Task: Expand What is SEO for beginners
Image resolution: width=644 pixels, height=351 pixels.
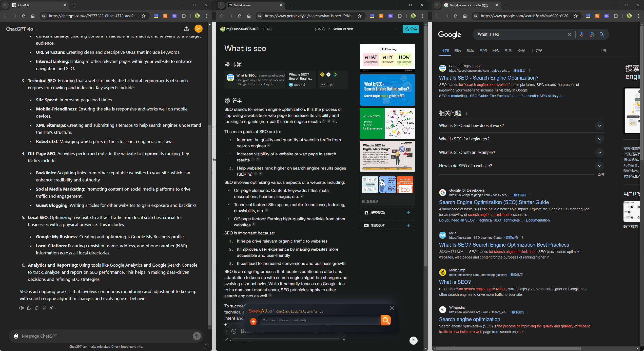Action: (x=521, y=139)
